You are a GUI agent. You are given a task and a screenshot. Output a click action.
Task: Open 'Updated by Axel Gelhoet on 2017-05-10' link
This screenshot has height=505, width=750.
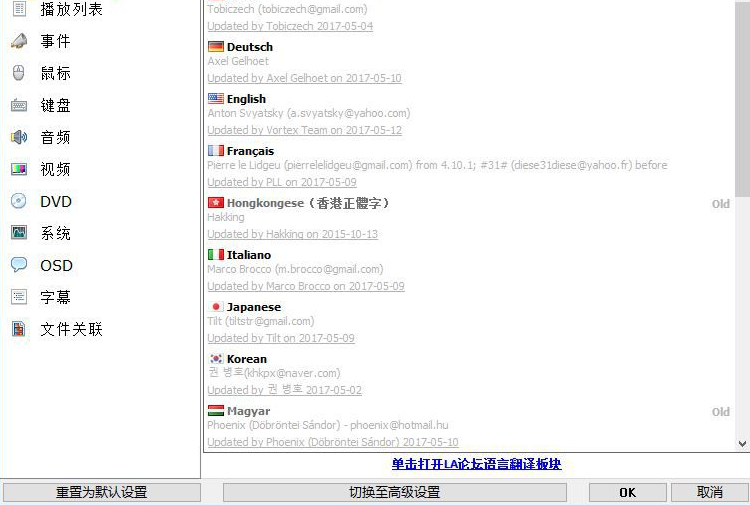304,78
